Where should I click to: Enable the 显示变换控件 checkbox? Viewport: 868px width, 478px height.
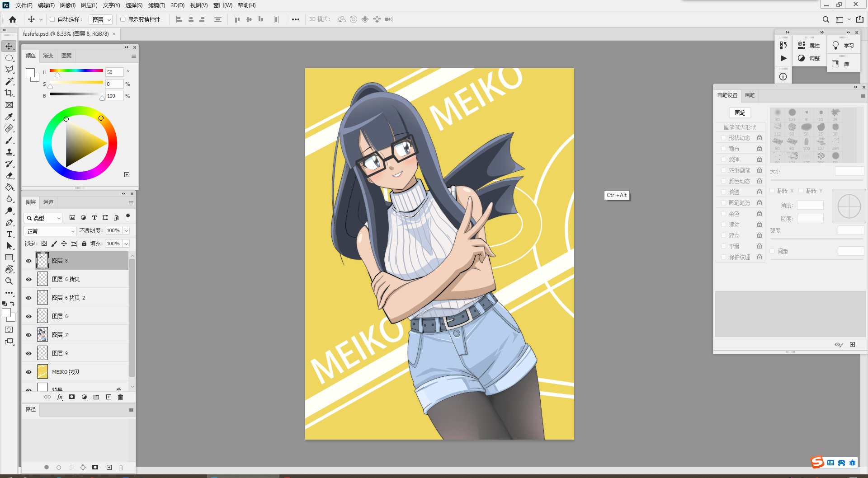click(x=123, y=19)
